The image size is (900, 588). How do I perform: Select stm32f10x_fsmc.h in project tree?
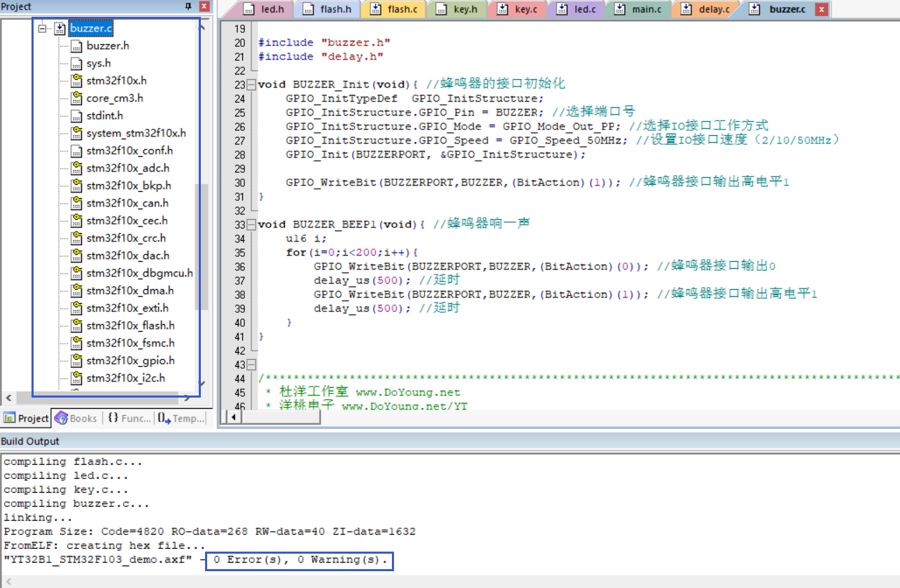(130, 343)
